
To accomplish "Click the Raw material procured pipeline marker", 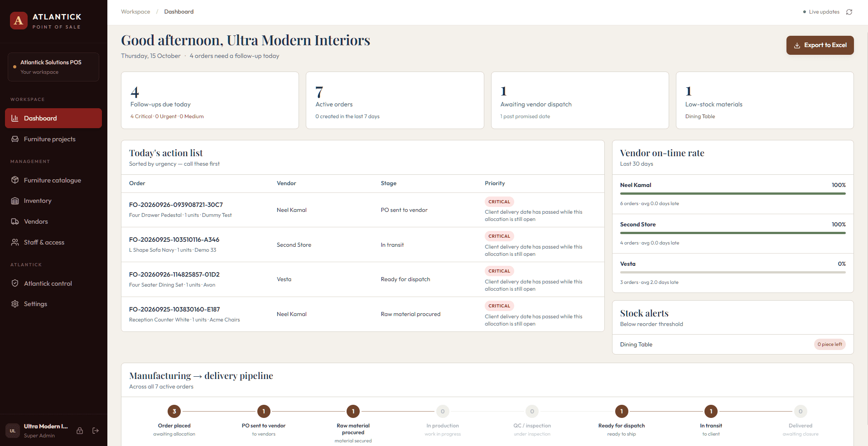I will coord(353,411).
